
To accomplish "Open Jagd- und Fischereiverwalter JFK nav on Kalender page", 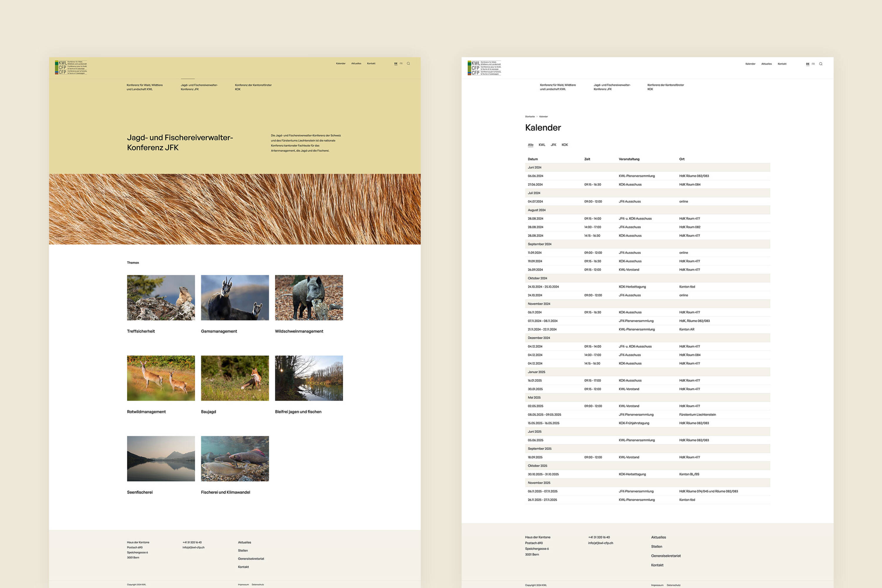I will 612,87.
